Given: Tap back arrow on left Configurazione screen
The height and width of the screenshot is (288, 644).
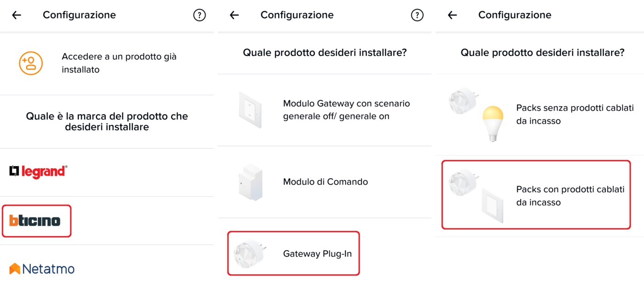Looking at the screenshot, I should [17, 15].
